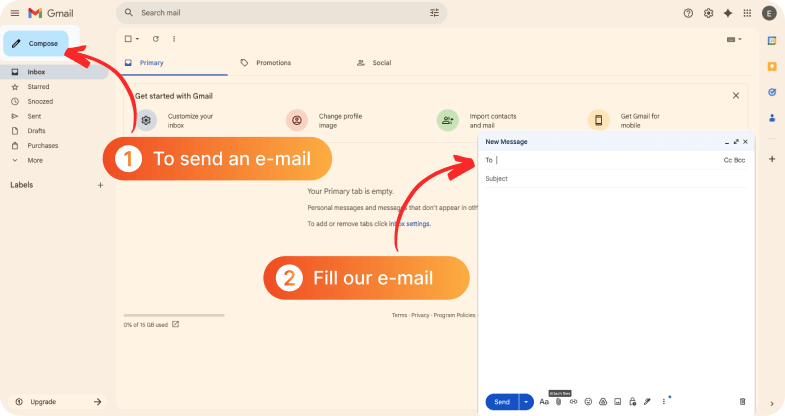Focus the Subject field
785x416 pixels.
pyautogui.click(x=616, y=179)
